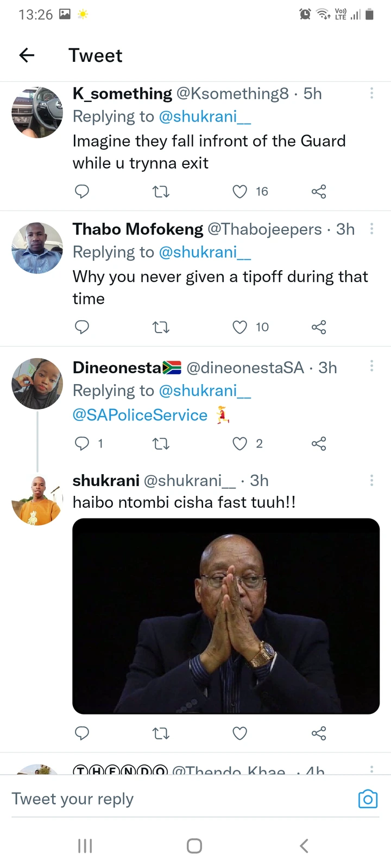Open more options for shukrani's tweet
391x868 pixels.
click(371, 480)
